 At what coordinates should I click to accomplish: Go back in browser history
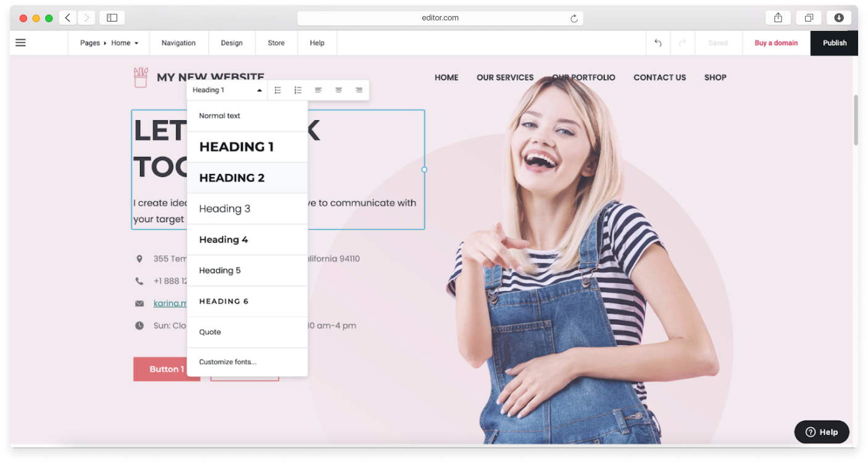pos(68,18)
